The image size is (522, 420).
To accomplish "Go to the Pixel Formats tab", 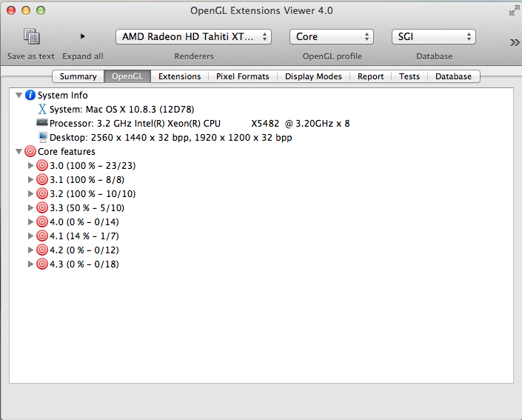I will coord(242,76).
